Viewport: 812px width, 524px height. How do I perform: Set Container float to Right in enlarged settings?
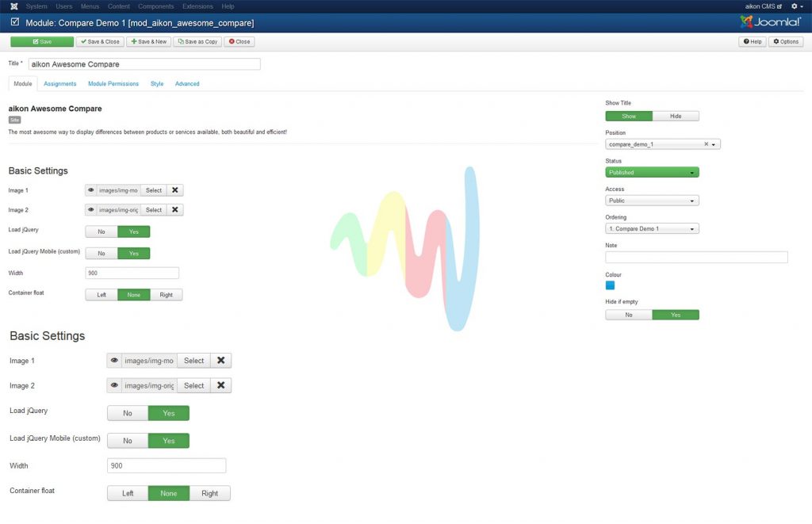tap(209, 493)
